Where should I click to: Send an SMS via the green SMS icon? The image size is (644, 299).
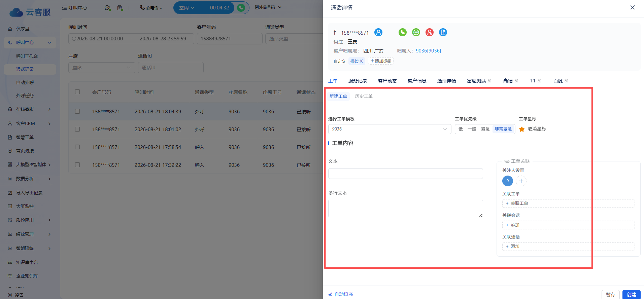pyautogui.click(x=416, y=32)
